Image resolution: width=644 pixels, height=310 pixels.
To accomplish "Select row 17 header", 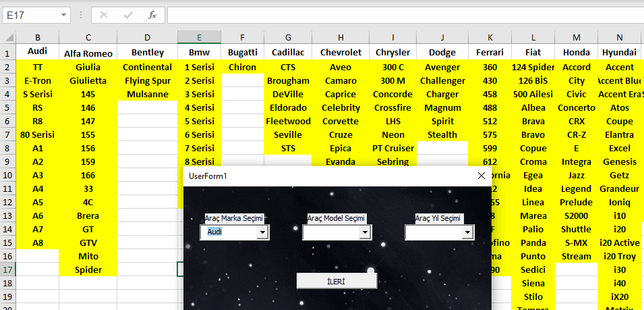I will [8, 269].
